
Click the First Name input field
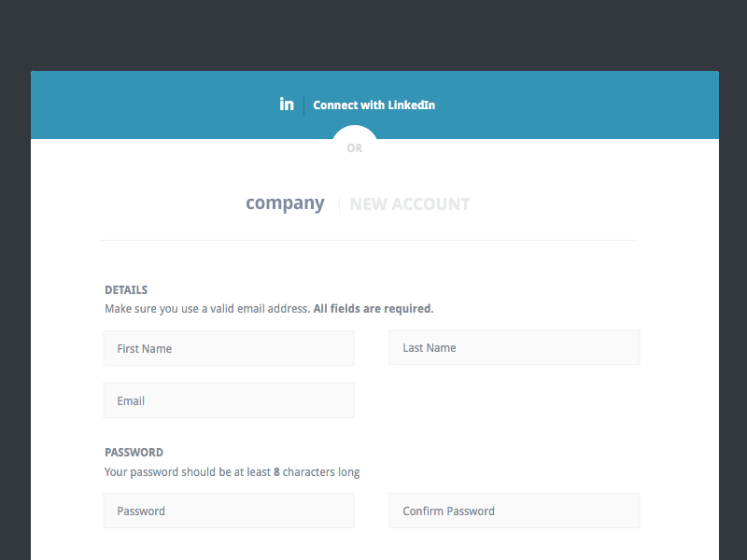click(228, 348)
